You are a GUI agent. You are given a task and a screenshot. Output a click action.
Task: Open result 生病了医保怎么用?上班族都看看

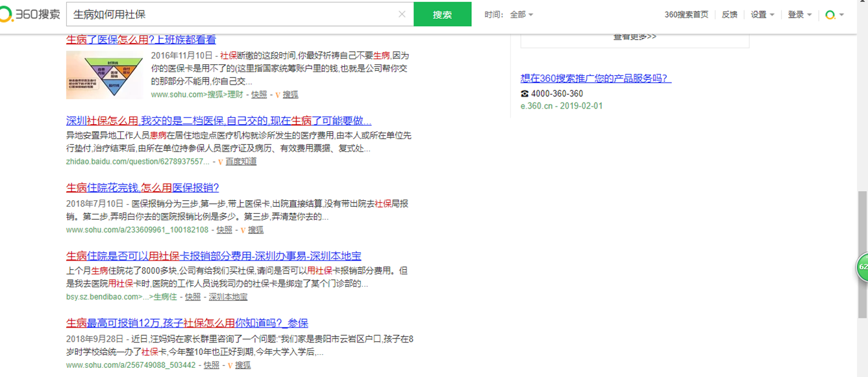click(141, 40)
